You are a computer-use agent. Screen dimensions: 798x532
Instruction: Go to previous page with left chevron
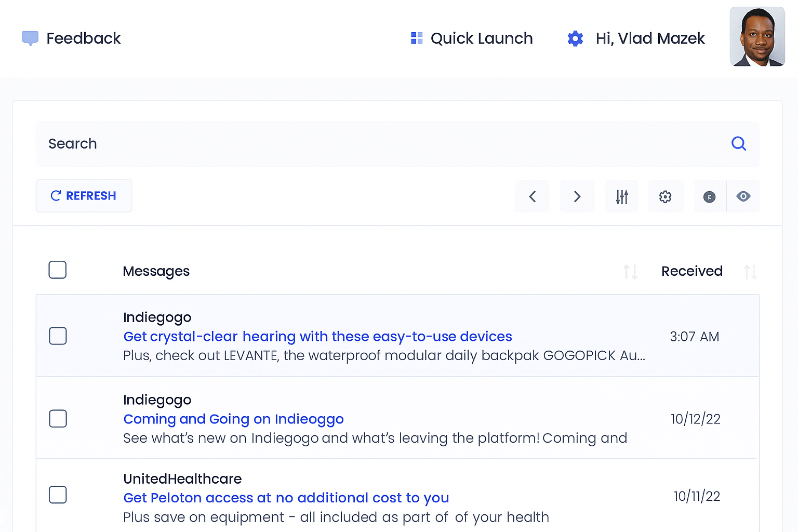click(532, 196)
